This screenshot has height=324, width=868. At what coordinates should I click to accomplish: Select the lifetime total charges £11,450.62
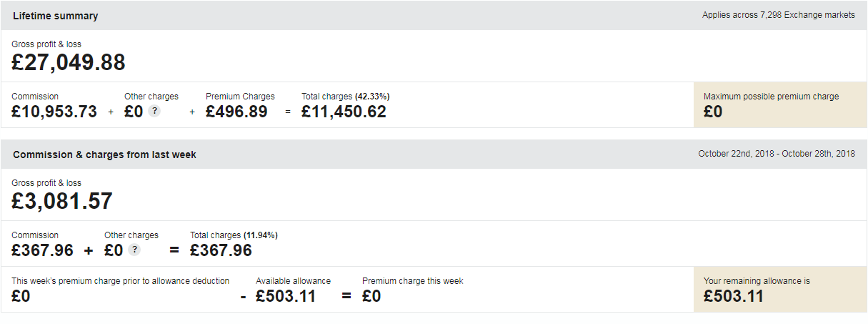coord(344,112)
